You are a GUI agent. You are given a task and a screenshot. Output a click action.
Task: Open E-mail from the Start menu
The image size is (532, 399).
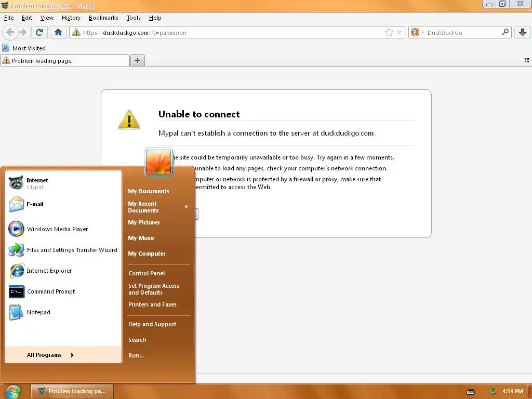63,204
